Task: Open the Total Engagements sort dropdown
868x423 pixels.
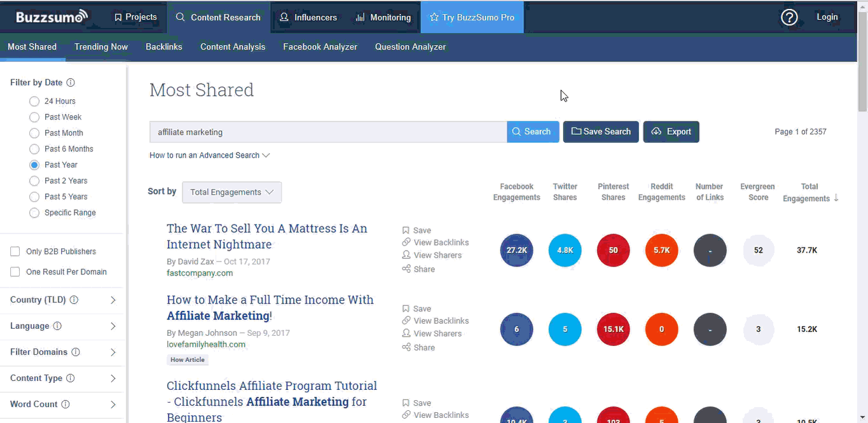Action: [231, 192]
